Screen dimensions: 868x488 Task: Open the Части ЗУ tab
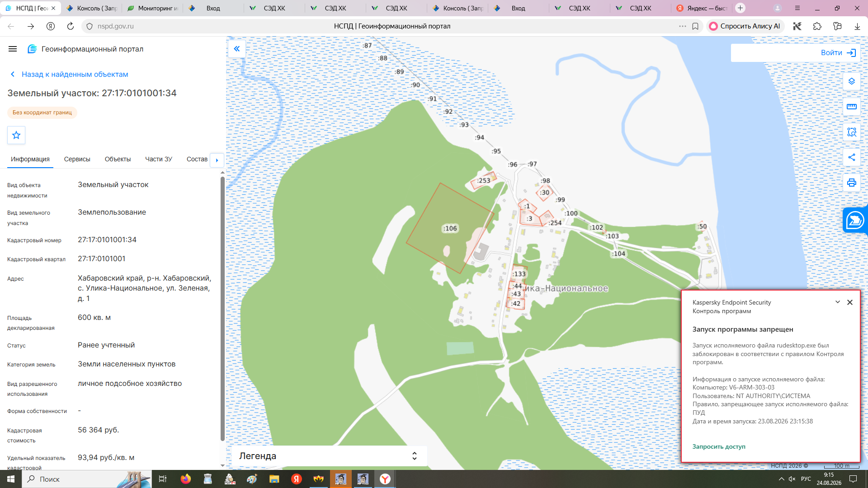159,159
